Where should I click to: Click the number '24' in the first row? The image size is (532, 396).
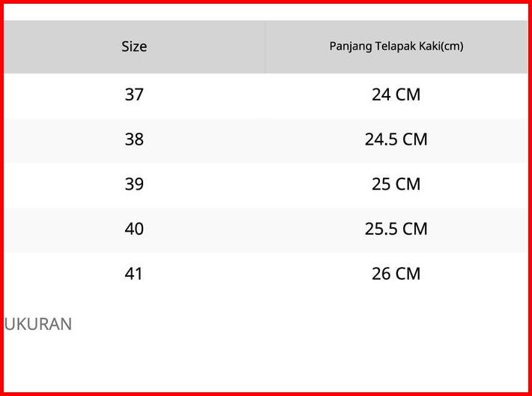(381, 95)
